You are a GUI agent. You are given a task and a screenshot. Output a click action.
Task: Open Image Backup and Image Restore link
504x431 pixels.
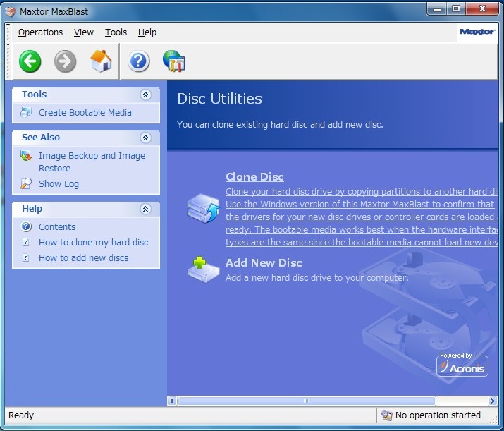92,162
